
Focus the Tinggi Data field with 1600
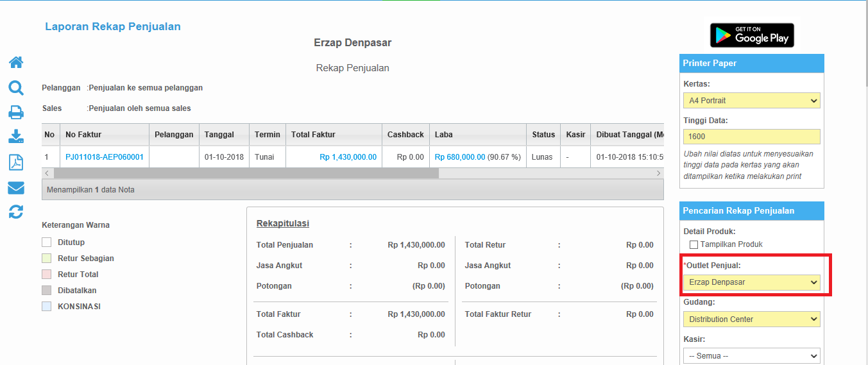coord(752,137)
